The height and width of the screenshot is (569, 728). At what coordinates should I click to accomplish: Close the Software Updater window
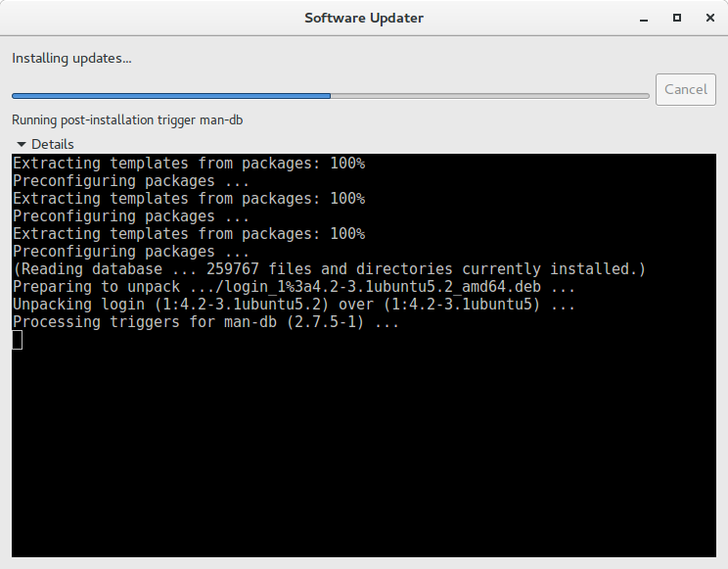pyautogui.click(x=705, y=18)
